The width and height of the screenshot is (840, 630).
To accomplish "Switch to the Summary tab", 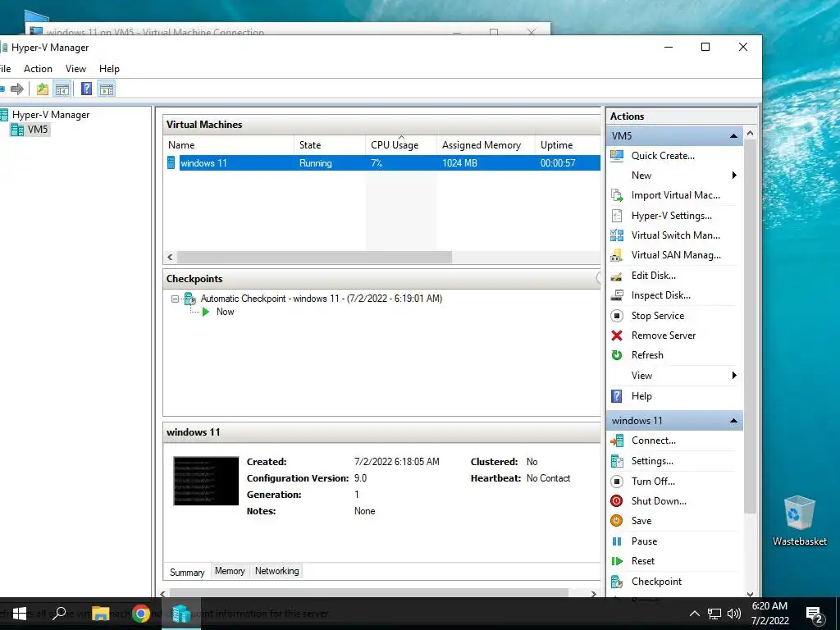I will [x=187, y=572].
